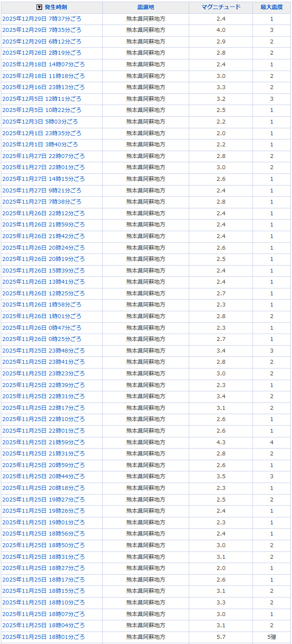Viewport: 292px width, 644px height.
Task: Click the sort arrow icon beside 発生時刻
Action: tap(39, 7)
